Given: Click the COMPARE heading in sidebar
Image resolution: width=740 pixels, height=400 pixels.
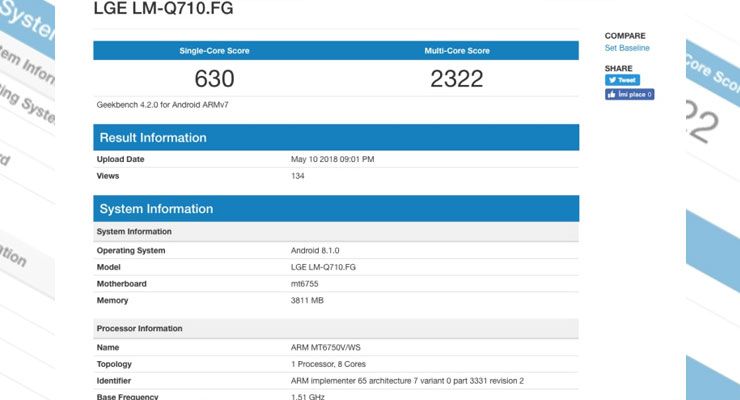Looking at the screenshot, I should click(x=625, y=36).
